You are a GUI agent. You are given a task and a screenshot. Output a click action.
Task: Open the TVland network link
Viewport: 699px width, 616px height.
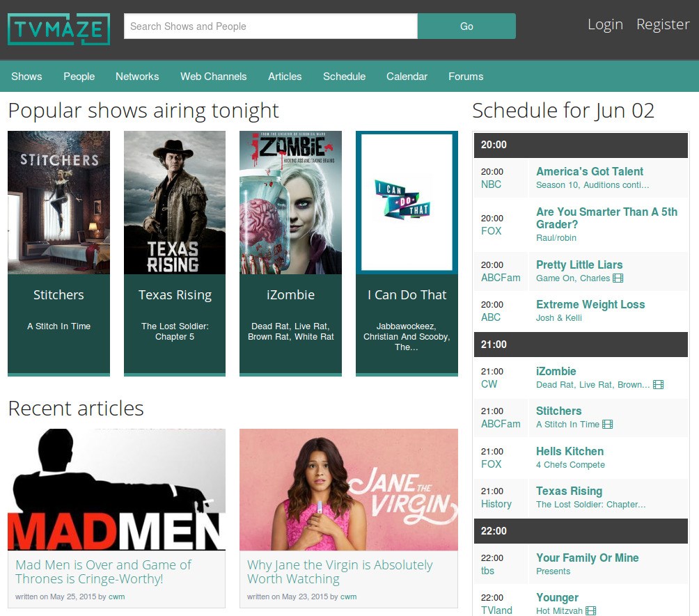coord(496,610)
